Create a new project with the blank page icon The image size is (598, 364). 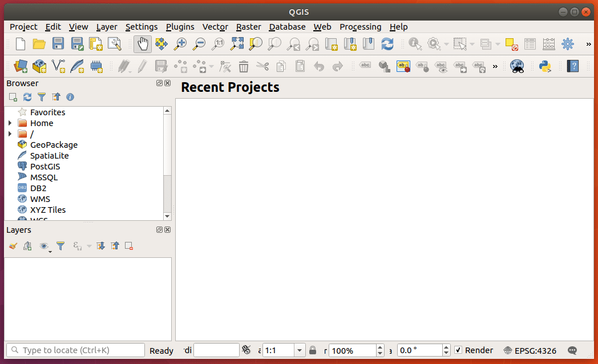pos(21,44)
